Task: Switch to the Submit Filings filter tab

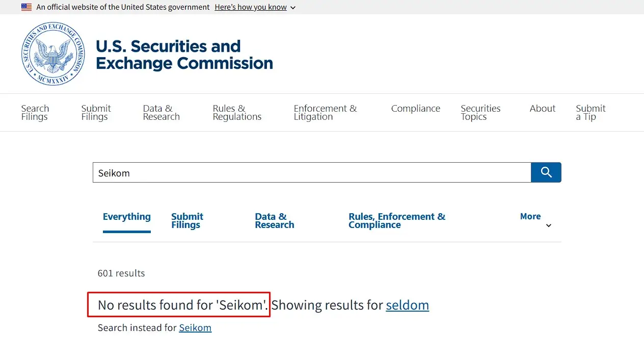Action: 187,220
